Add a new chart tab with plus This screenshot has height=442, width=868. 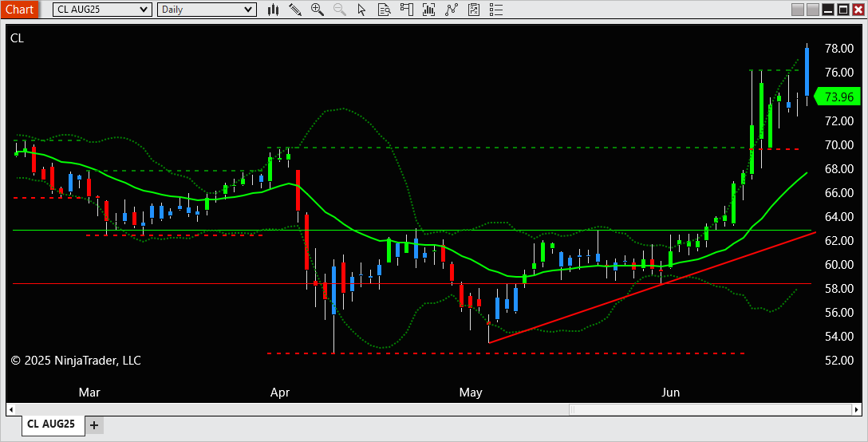click(x=94, y=425)
